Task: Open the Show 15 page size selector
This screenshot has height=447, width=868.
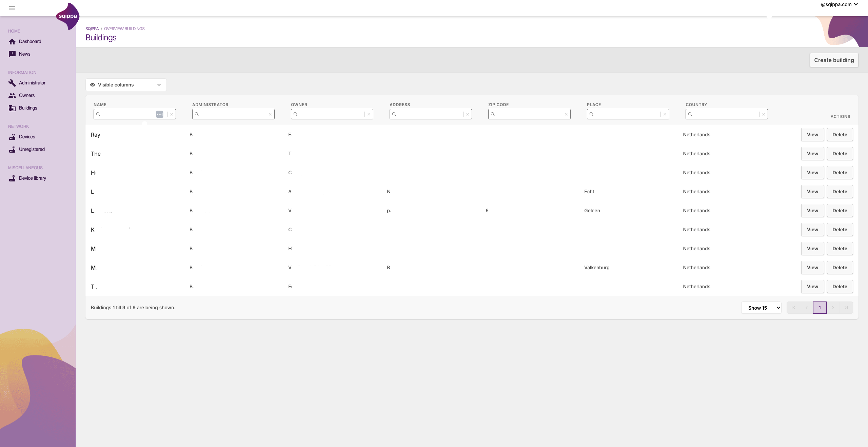Action: coord(761,308)
